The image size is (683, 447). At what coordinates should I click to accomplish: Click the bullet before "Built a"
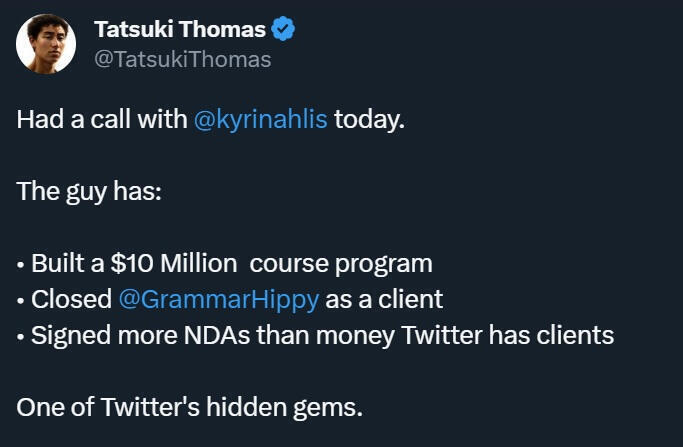[x=21, y=264]
